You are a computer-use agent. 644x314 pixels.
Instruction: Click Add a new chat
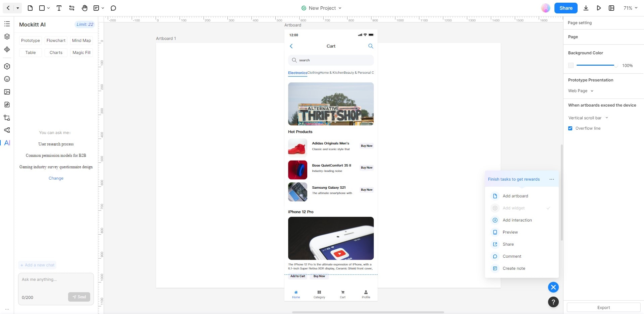coord(37,265)
